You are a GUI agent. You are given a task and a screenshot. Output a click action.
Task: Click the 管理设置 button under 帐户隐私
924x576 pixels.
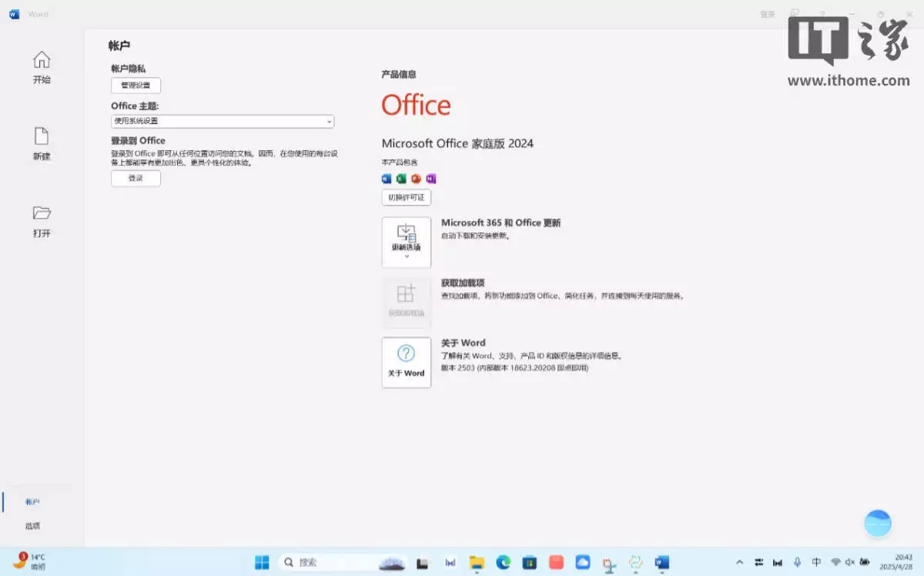click(x=136, y=85)
